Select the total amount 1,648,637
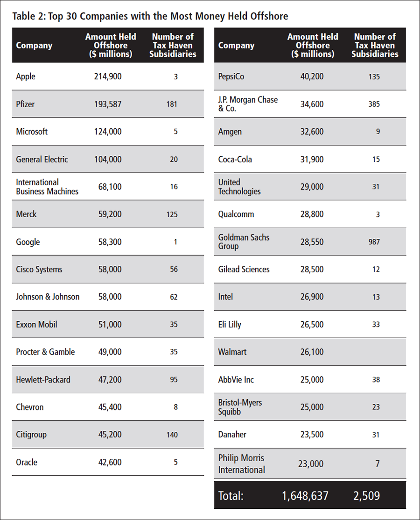The height and width of the screenshot is (520, 420). [x=305, y=496]
